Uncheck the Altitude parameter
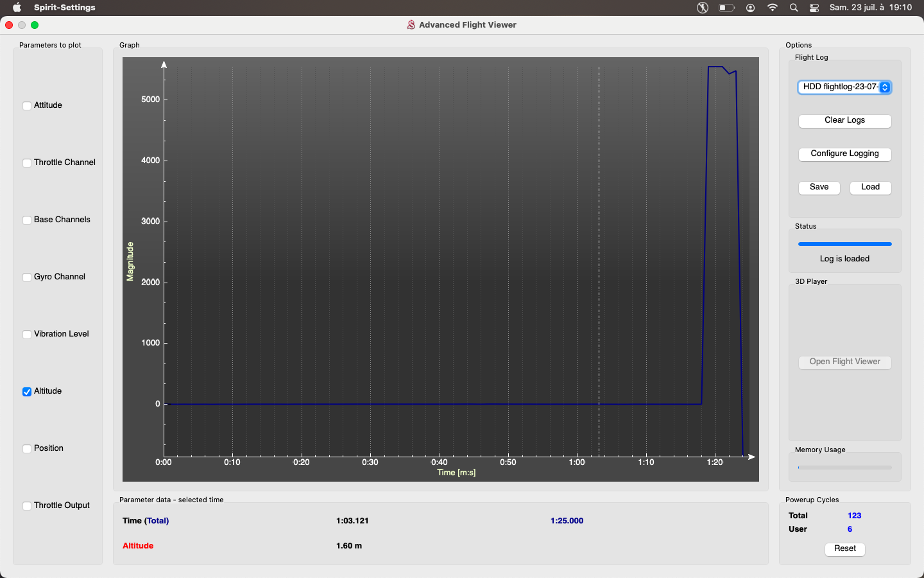Screen dimensions: 924x578 [27, 392]
